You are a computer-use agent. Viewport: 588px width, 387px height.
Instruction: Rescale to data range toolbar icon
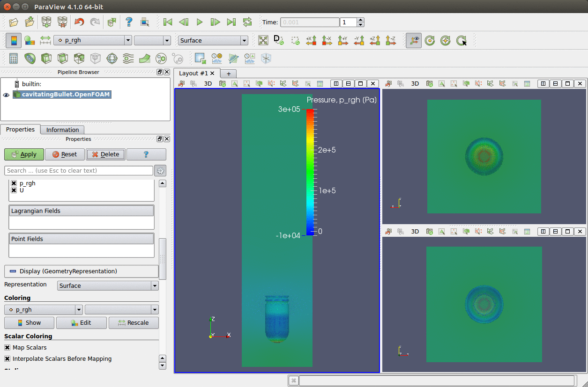pyautogui.click(x=45, y=40)
